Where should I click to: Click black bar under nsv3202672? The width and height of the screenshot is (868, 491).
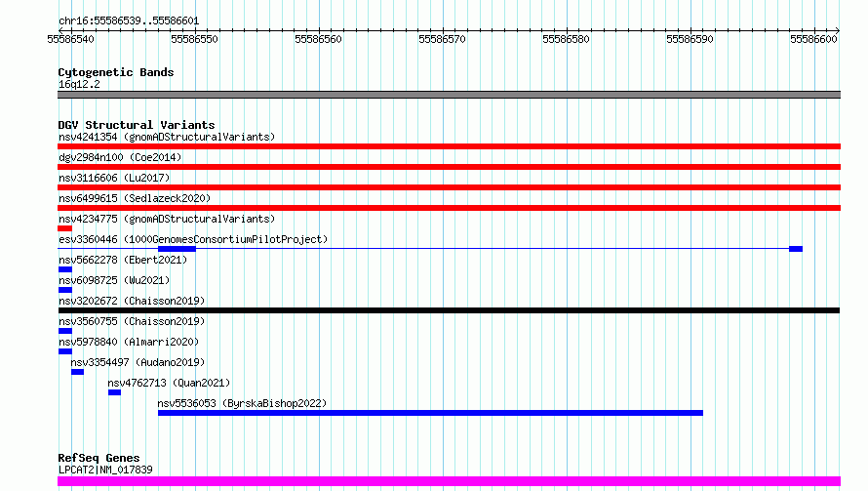coord(449,310)
